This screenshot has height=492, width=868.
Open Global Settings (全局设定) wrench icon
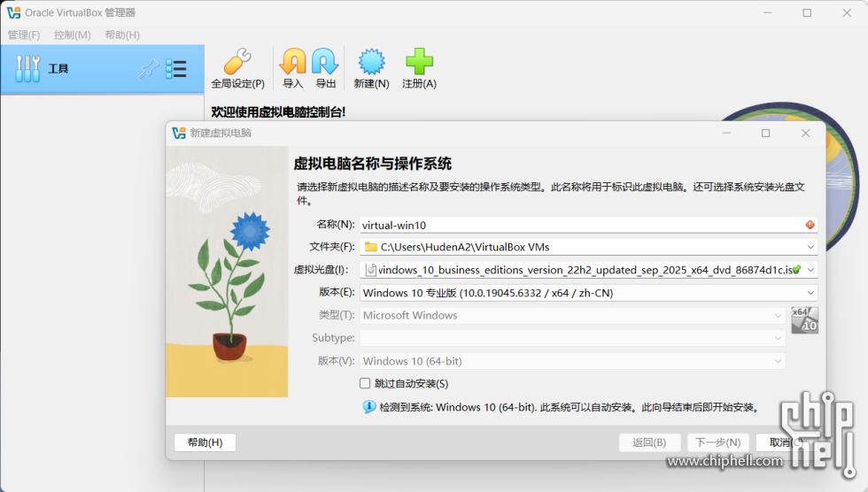[x=237, y=61]
